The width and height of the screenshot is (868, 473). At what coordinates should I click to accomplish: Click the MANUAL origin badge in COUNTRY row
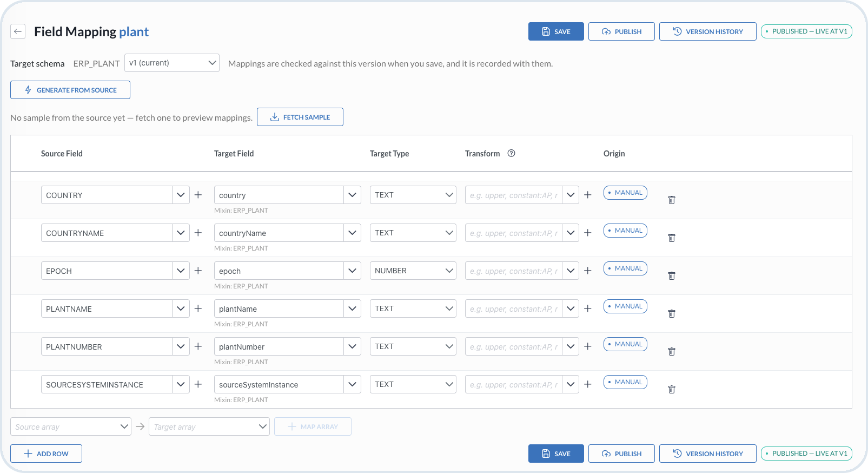(625, 193)
